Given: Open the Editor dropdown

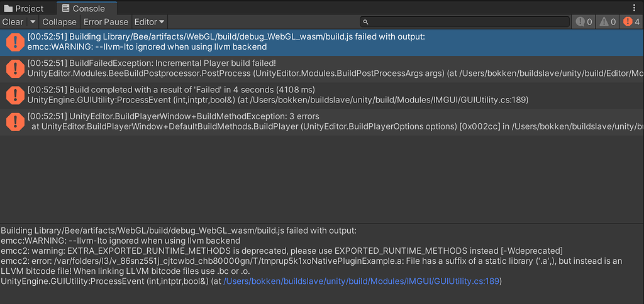Looking at the screenshot, I should [x=149, y=22].
